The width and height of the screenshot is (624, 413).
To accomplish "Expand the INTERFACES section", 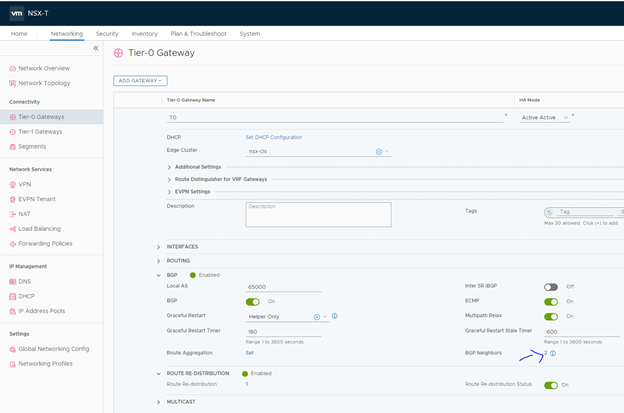I will coord(158,247).
